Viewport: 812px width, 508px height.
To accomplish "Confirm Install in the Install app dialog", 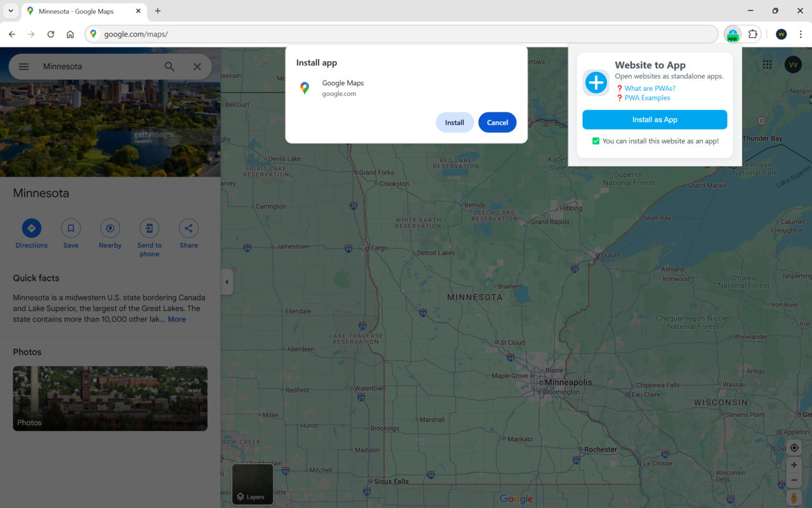I will coord(455,123).
